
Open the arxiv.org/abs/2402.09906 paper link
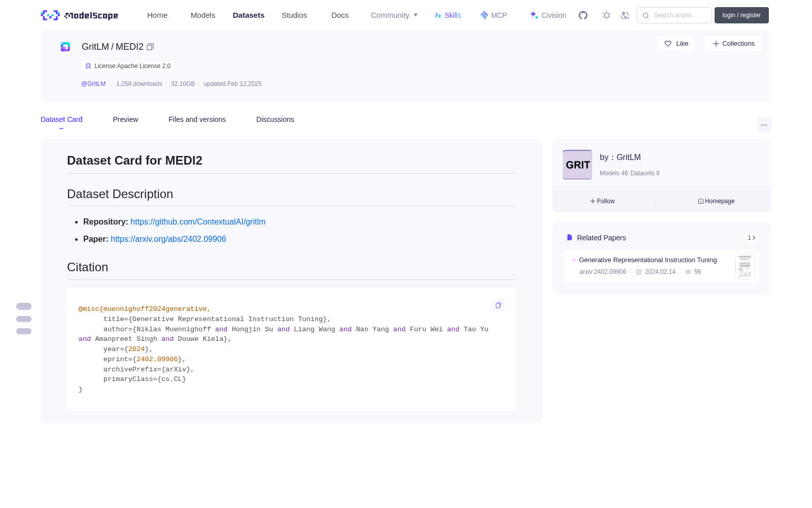tap(168, 239)
